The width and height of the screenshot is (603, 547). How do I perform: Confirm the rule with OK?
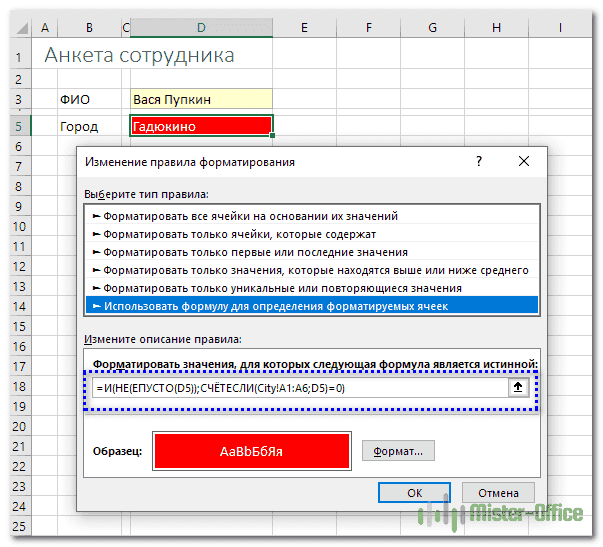point(414,493)
